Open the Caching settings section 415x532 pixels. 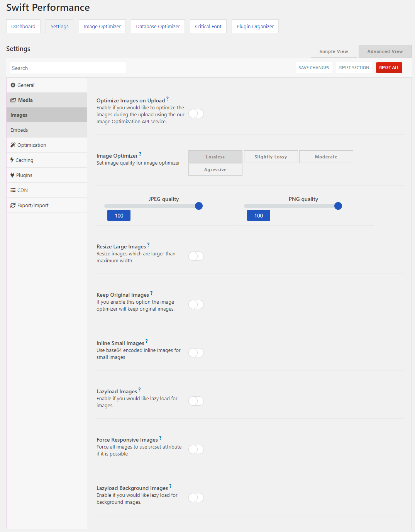pyautogui.click(x=47, y=160)
